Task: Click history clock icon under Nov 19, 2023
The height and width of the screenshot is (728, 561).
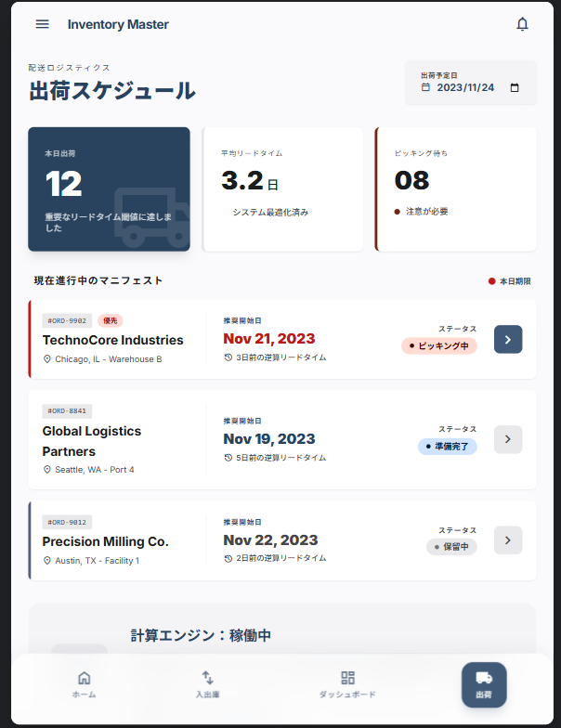Action: (228, 458)
